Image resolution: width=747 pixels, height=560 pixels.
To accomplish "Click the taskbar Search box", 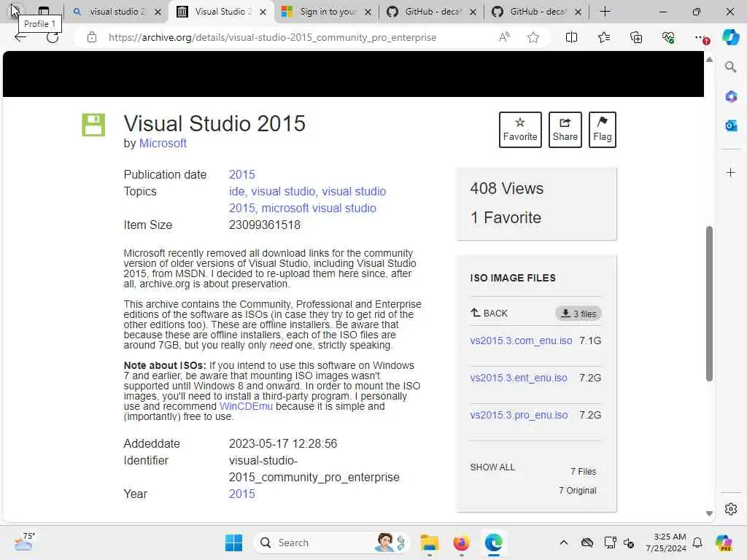I will tap(333, 542).
